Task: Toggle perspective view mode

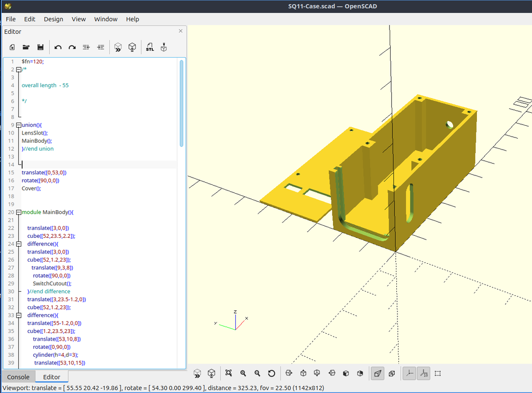Action: click(x=378, y=373)
